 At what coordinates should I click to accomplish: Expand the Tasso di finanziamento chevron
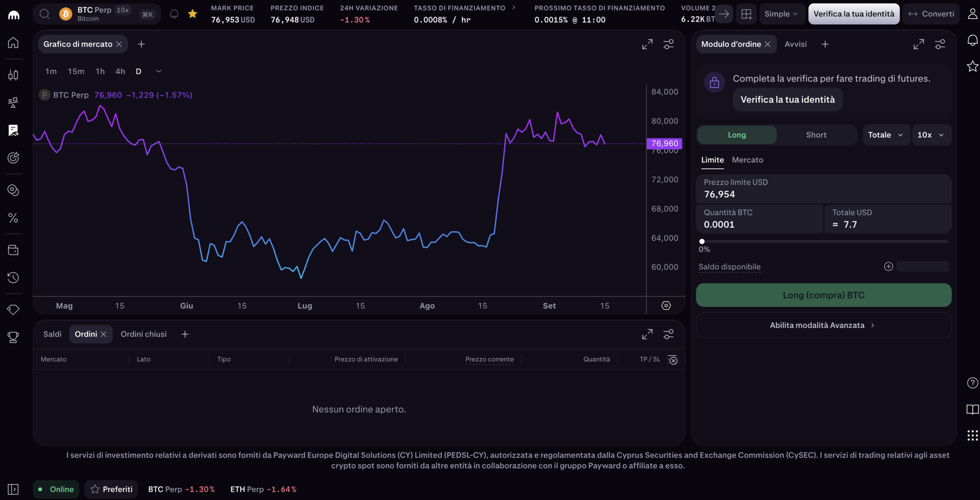(513, 8)
